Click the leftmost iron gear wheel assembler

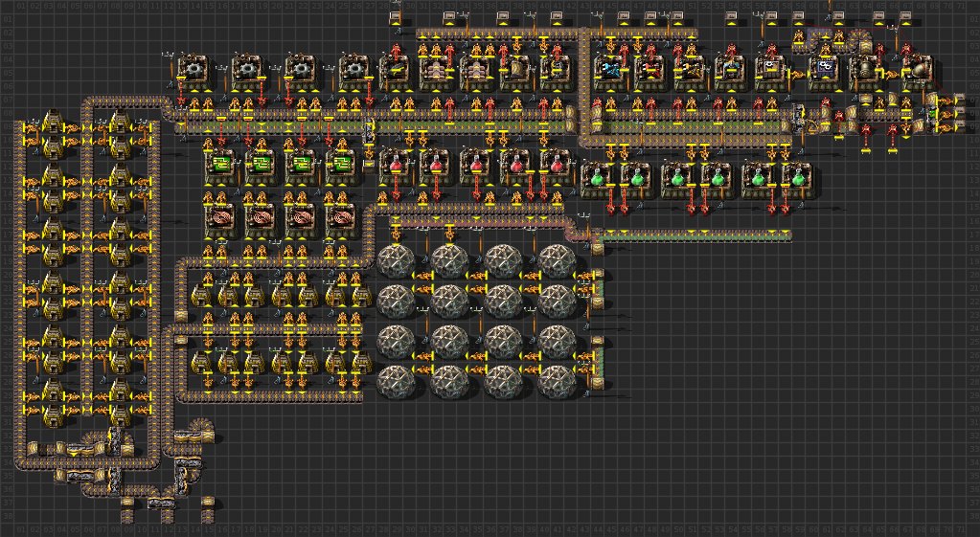click(x=195, y=70)
